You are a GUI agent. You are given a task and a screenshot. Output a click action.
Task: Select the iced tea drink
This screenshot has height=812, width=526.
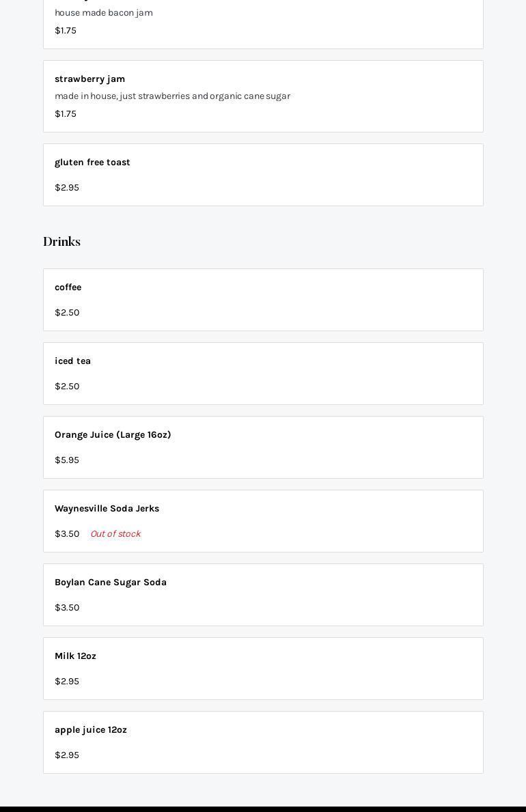coord(72,361)
